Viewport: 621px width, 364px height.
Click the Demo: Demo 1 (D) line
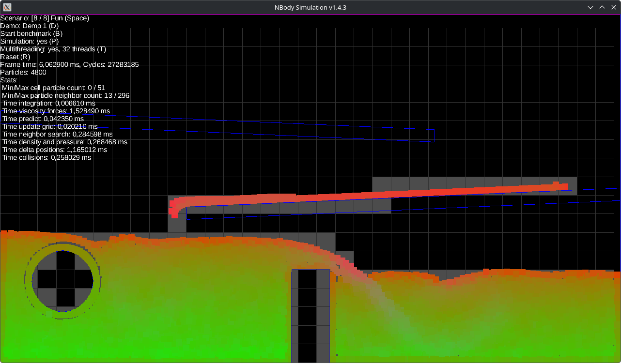[x=30, y=26]
